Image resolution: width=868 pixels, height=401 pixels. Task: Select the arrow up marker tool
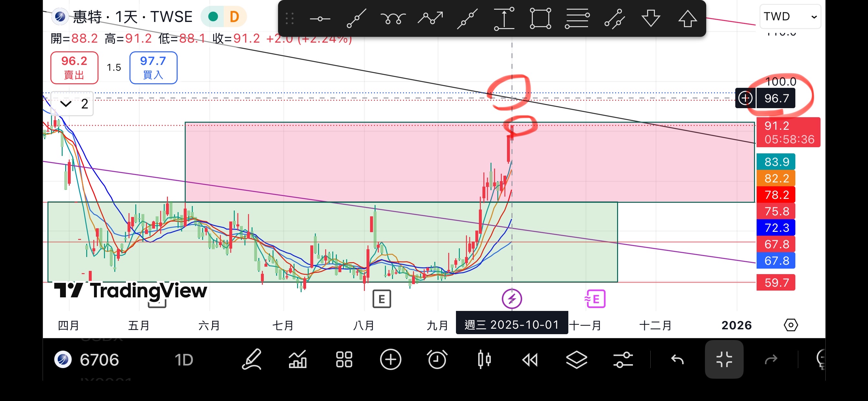coord(687,18)
